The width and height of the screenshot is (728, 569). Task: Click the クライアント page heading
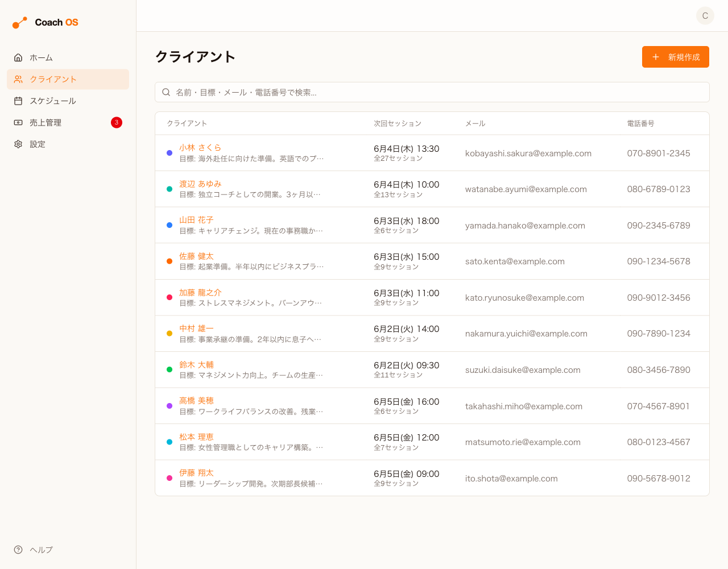coord(195,57)
